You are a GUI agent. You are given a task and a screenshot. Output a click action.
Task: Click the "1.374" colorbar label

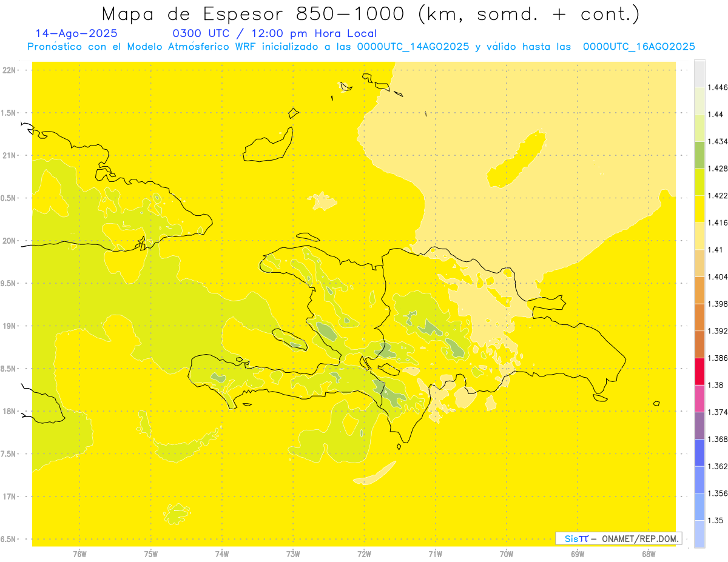pos(719,412)
